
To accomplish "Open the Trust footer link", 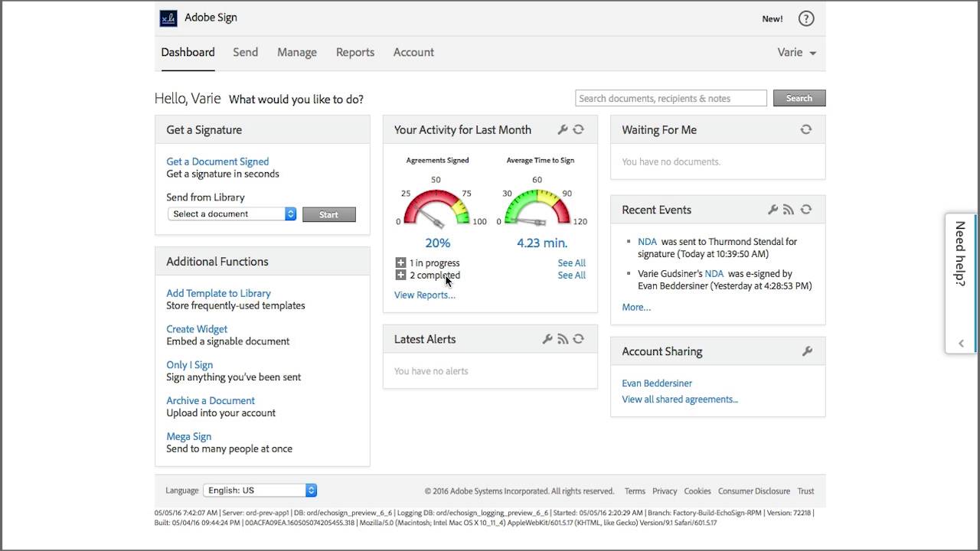I will pyautogui.click(x=805, y=491).
